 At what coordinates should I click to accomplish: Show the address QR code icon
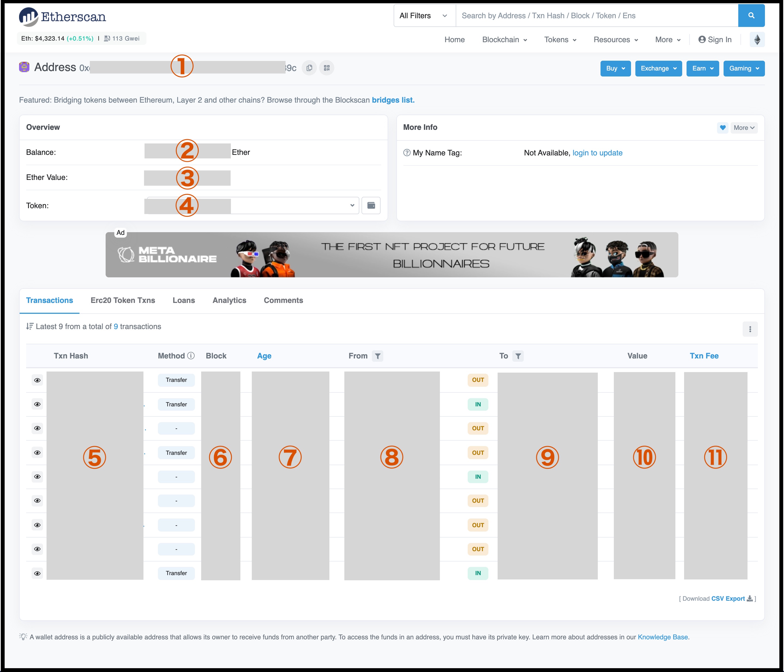point(327,68)
